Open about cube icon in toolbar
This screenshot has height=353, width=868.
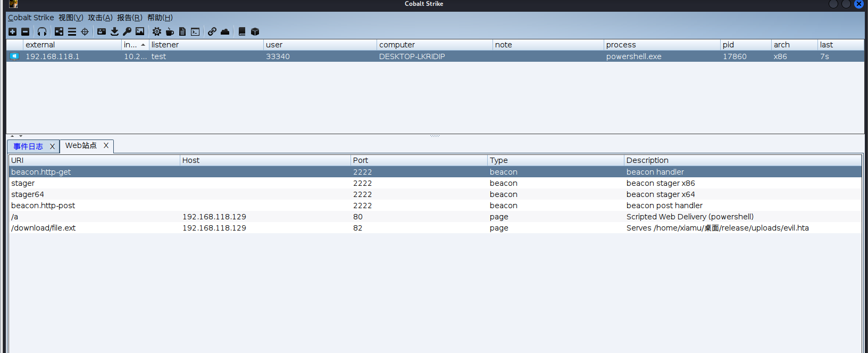255,32
